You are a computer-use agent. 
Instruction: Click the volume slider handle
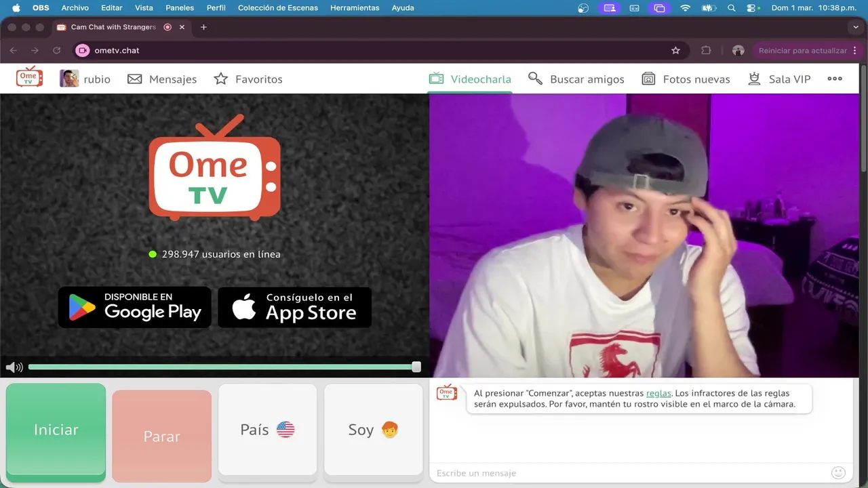click(x=416, y=367)
